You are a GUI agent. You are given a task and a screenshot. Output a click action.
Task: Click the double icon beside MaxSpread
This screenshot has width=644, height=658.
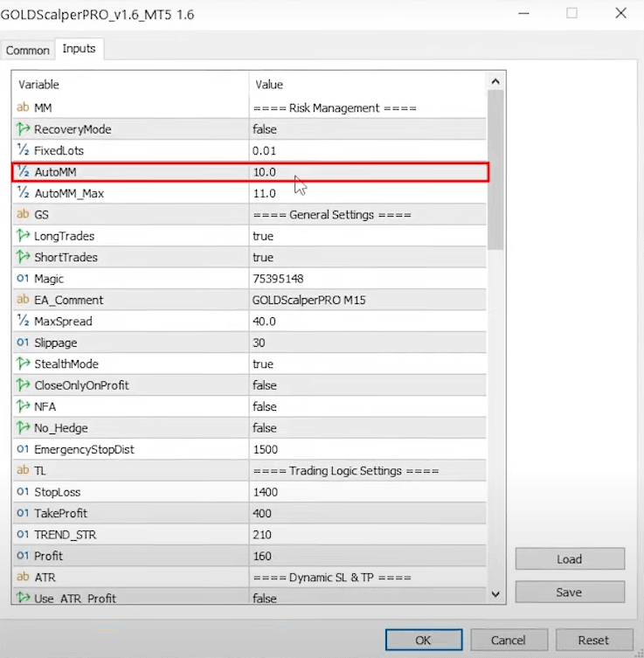(23, 321)
